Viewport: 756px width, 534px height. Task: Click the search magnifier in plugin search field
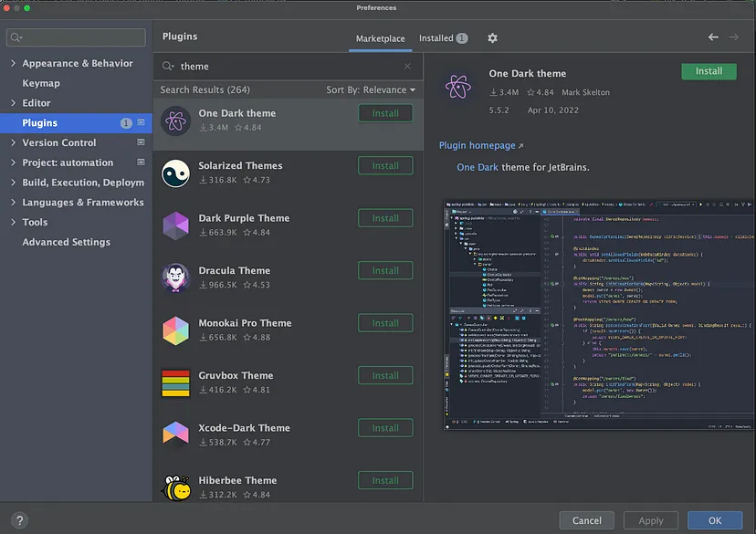coord(168,67)
